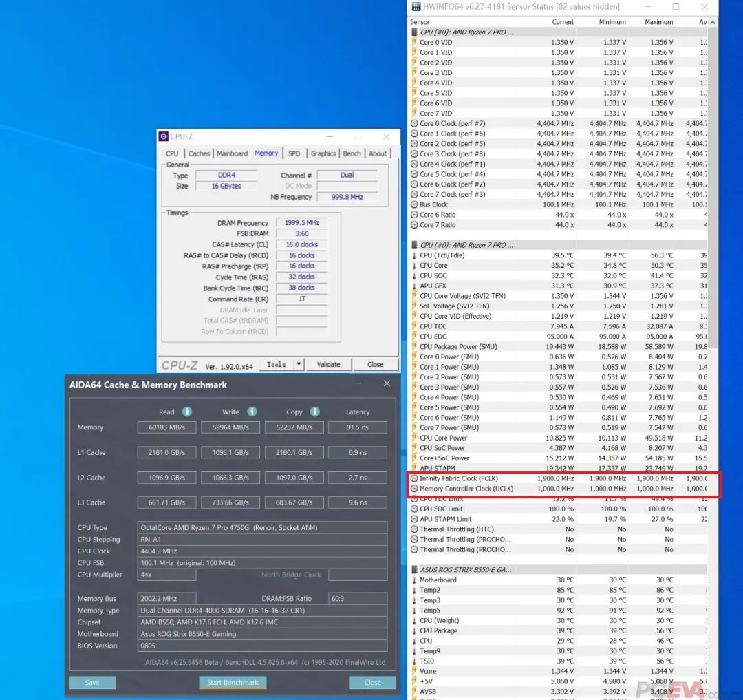Save the AIDA64 benchmark results
This screenshot has width=743, height=700.
92,682
